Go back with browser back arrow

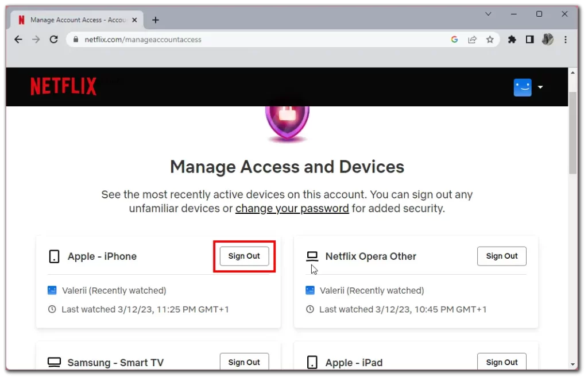coord(18,40)
